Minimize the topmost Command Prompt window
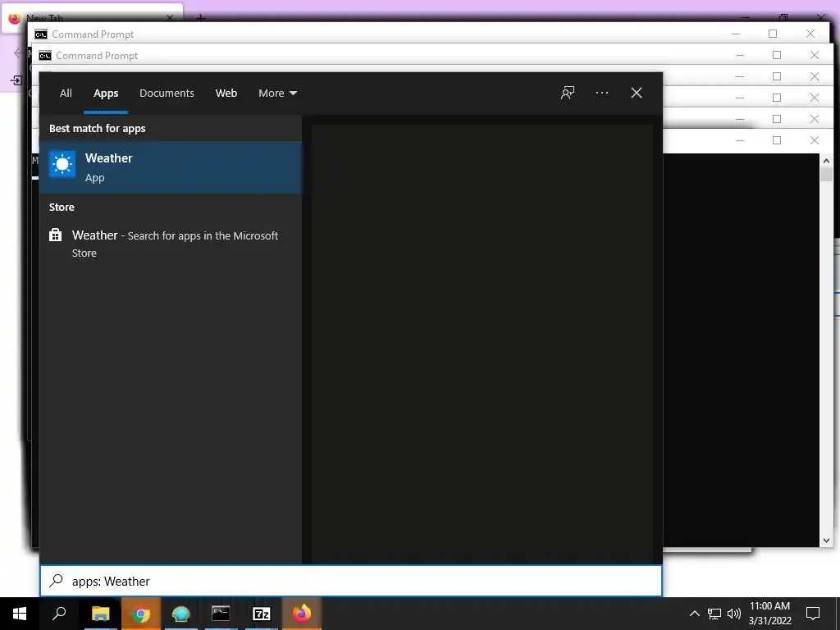Viewport: 840px width, 630px height. (736, 34)
